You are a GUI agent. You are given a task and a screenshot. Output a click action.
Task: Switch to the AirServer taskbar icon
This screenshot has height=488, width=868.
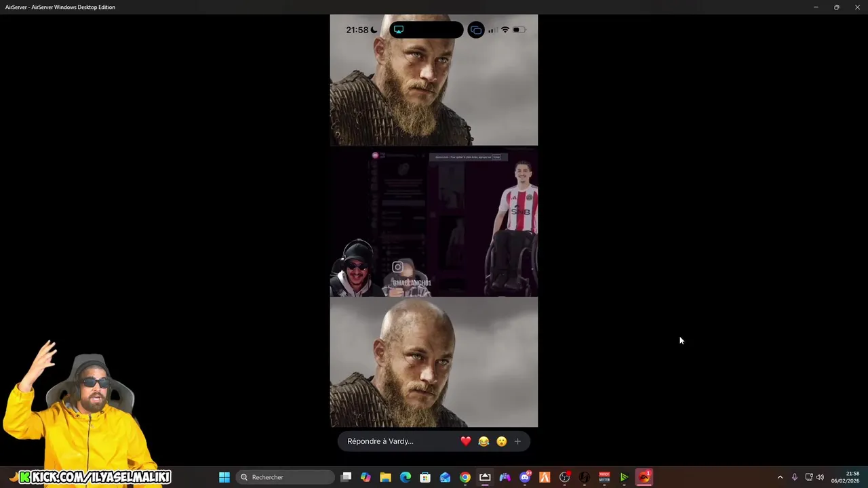pyautogui.click(x=485, y=477)
